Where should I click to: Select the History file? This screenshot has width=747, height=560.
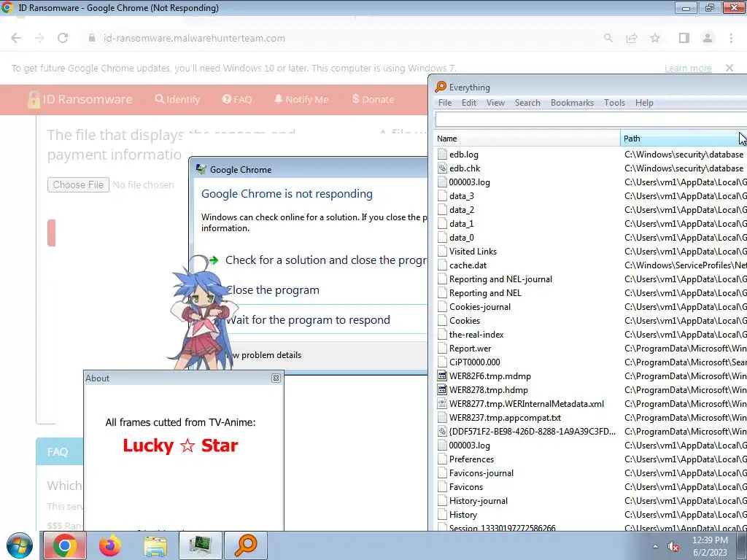click(x=462, y=514)
